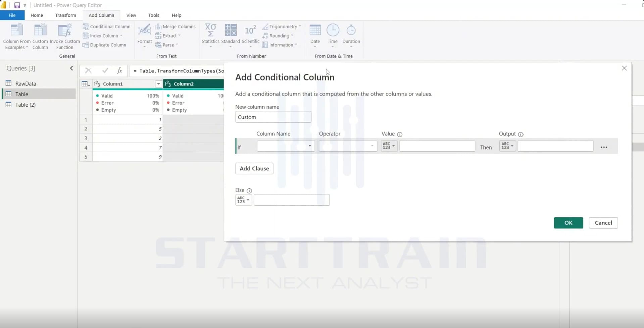Open the Date column menu

pos(315,36)
